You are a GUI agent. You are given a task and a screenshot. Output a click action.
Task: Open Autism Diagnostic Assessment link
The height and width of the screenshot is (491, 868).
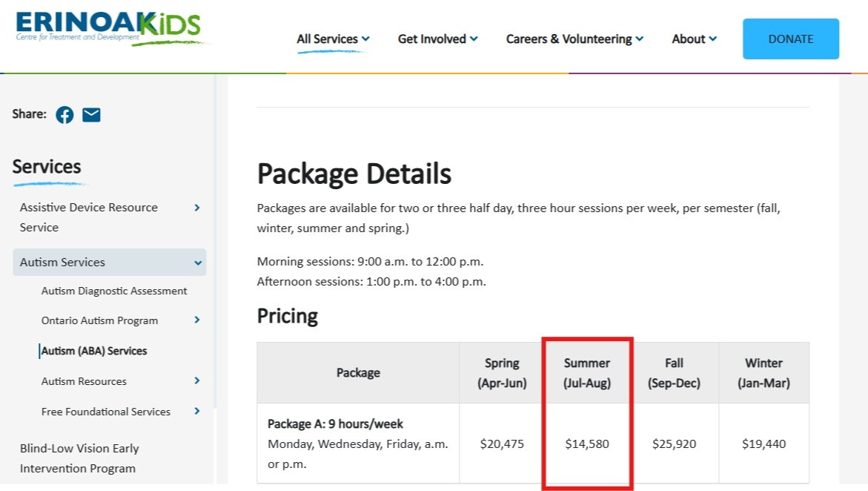tap(114, 291)
